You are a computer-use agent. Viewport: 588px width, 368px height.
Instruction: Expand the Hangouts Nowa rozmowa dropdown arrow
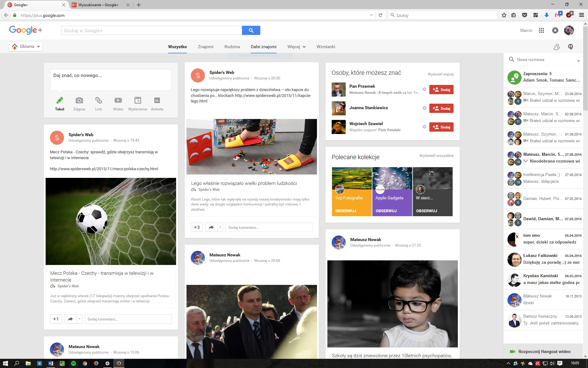(x=579, y=61)
